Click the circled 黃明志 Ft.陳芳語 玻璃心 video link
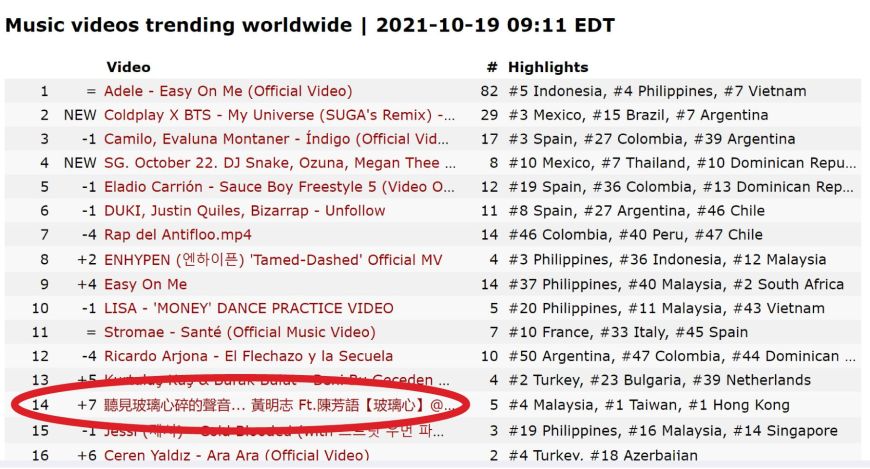870x469 pixels. pyautogui.click(x=280, y=405)
